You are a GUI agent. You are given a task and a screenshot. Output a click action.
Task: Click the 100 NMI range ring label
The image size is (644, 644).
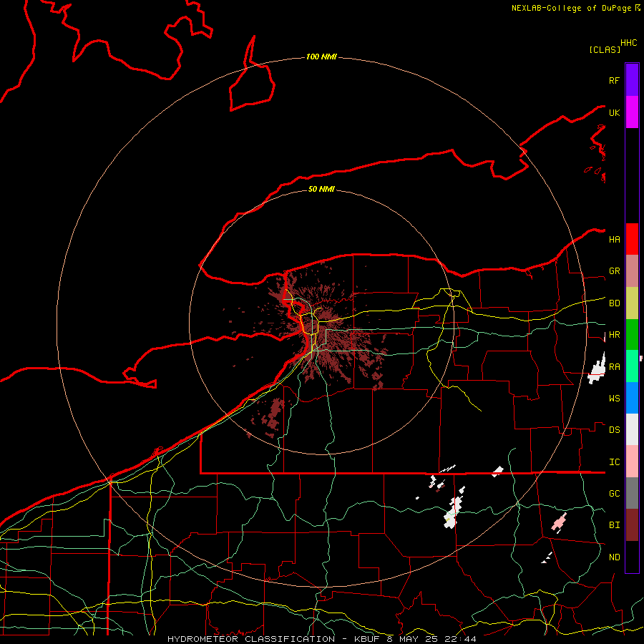pos(321,57)
